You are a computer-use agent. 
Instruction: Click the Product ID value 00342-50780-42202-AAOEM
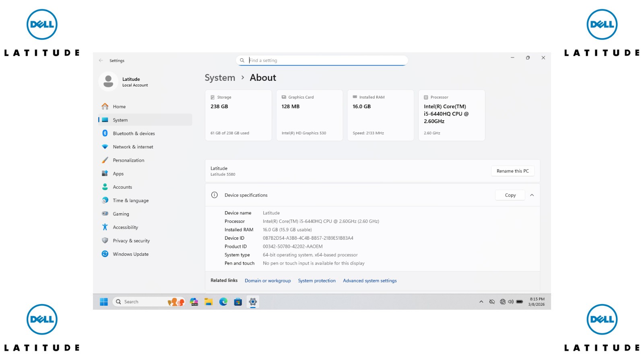(x=293, y=247)
